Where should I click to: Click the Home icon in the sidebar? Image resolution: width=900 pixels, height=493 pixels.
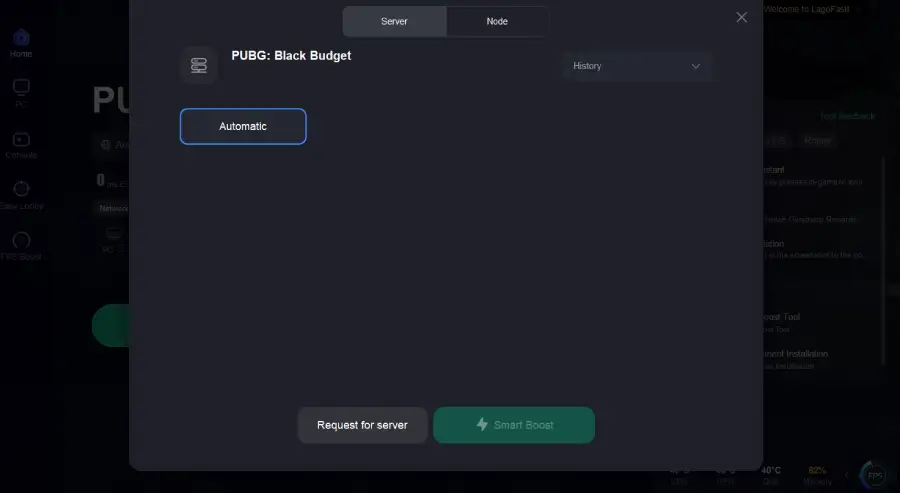coord(21,42)
